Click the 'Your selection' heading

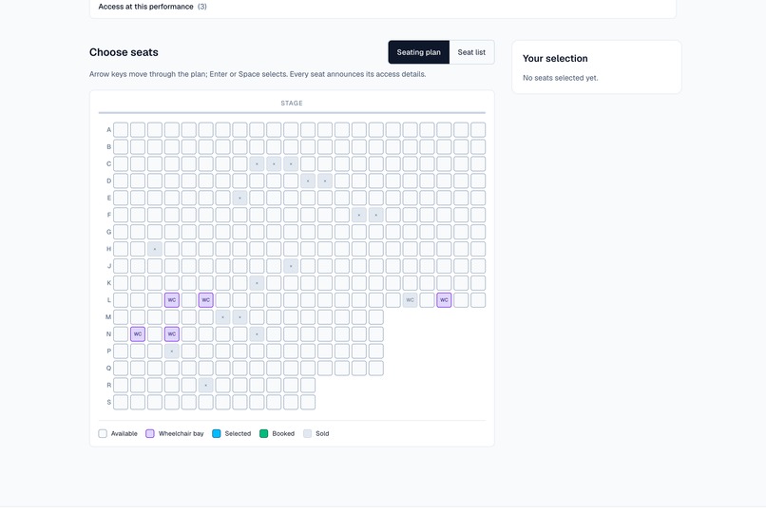point(555,59)
